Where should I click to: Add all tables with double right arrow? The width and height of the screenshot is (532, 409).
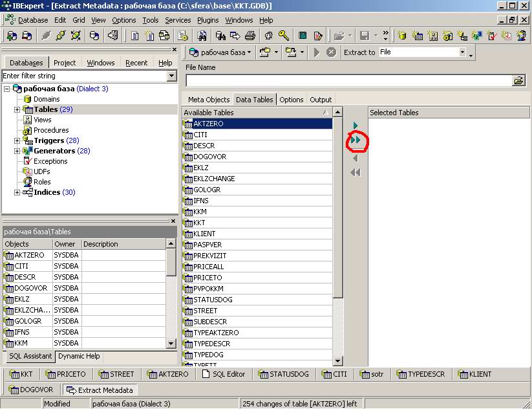356,140
